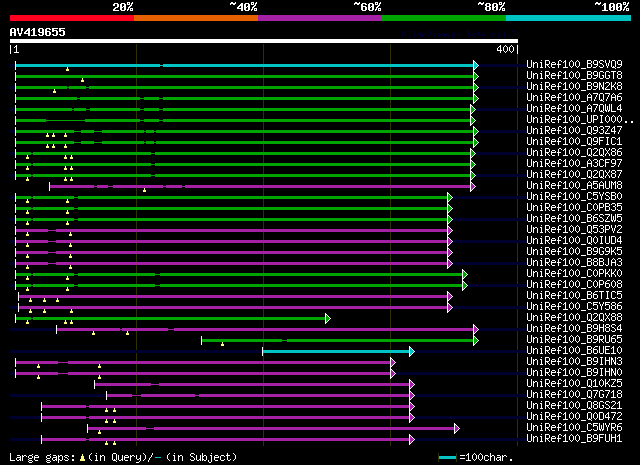
Task: Click the 400 end-position label
Action: click(505, 49)
